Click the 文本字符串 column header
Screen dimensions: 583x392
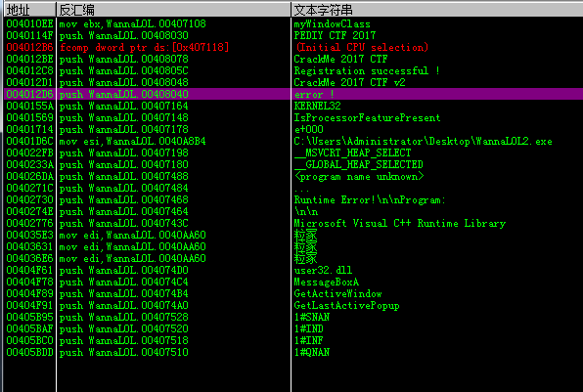click(437, 10)
